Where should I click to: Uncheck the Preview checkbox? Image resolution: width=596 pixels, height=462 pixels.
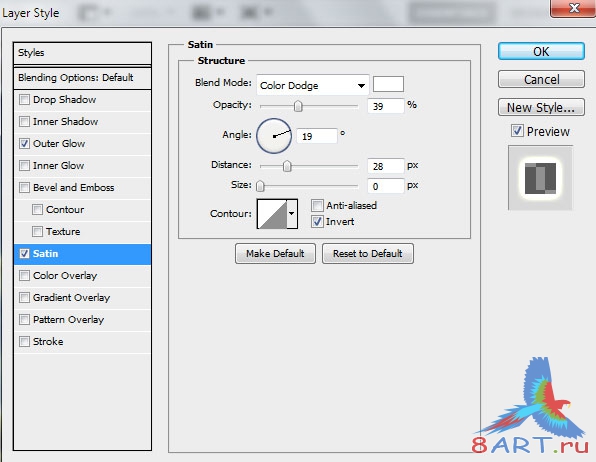(x=517, y=131)
